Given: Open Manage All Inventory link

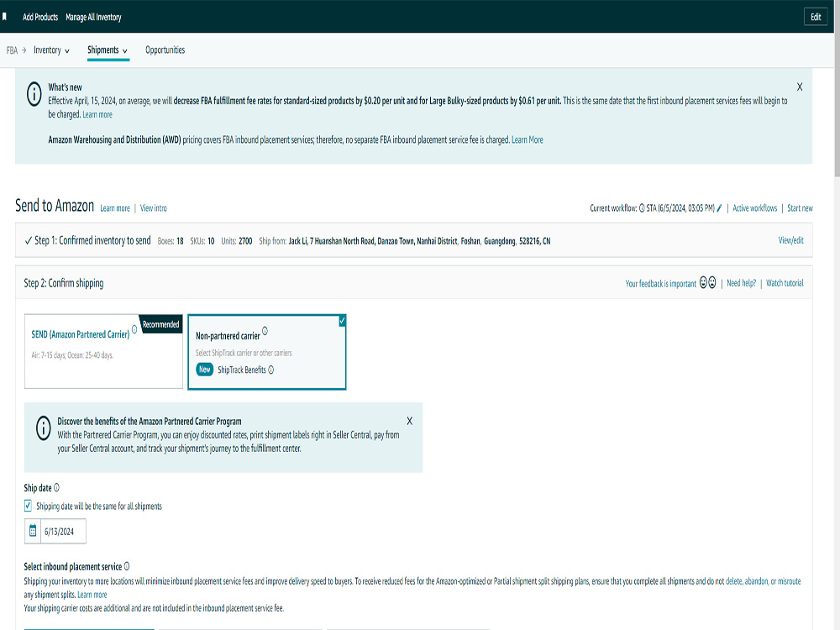Looking at the screenshot, I should 93,17.
